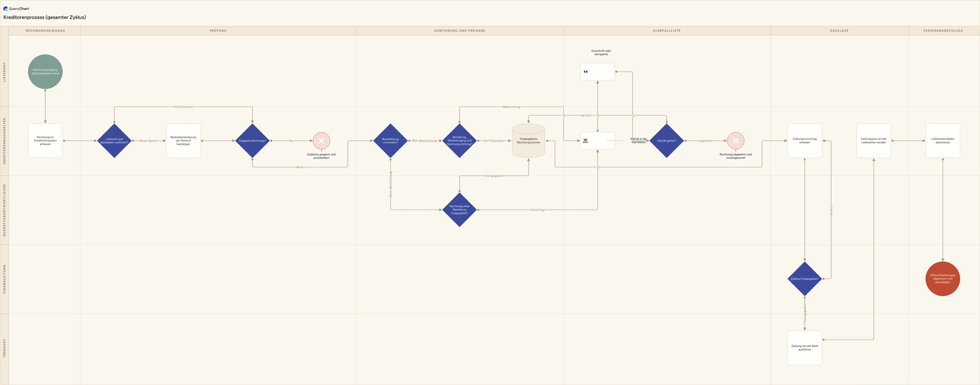This screenshot has height=385, width=980.
Task: Select the 'Lieferant und Bankdaten verifiziert?' decision
Action: (x=114, y=141)
